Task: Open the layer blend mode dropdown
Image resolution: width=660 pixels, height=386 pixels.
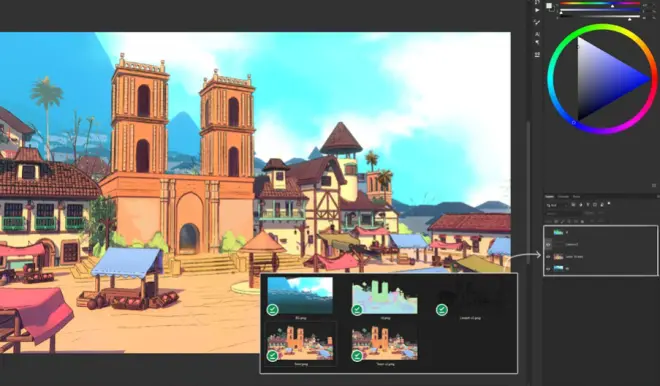Action: click(x=563, y=214)
